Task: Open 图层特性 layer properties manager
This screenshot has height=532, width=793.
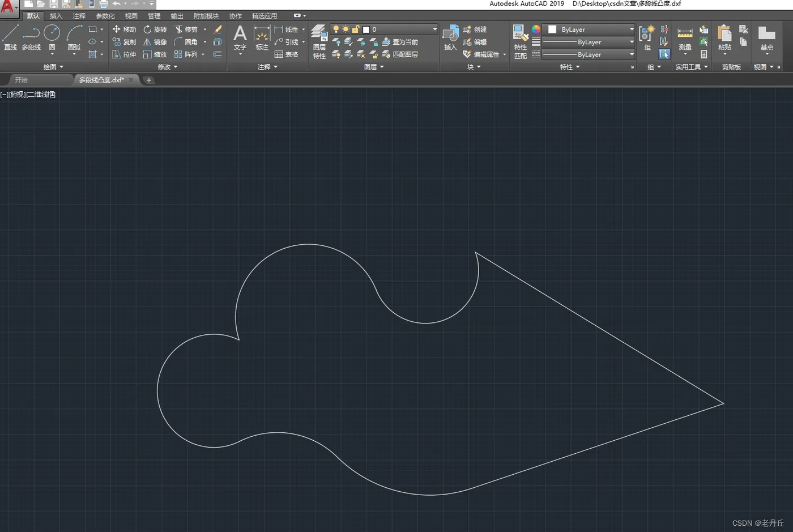Action: coord(319,41)
